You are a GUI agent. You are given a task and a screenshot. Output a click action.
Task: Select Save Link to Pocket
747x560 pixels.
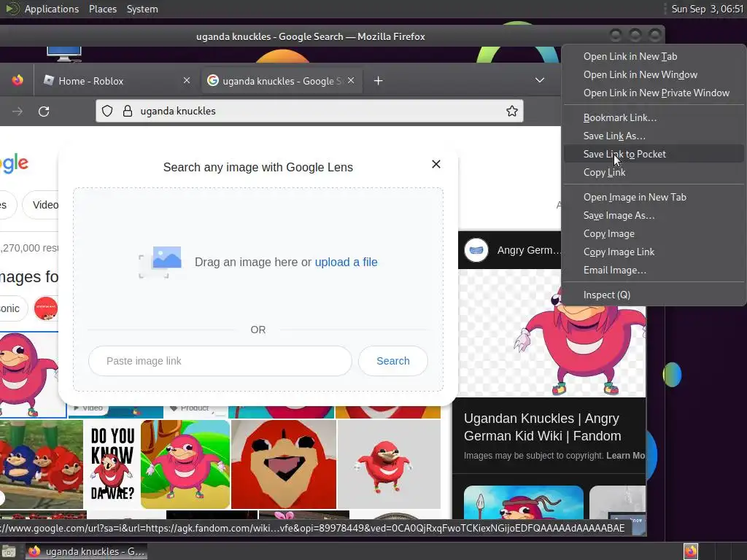click(x=654, y=154)
